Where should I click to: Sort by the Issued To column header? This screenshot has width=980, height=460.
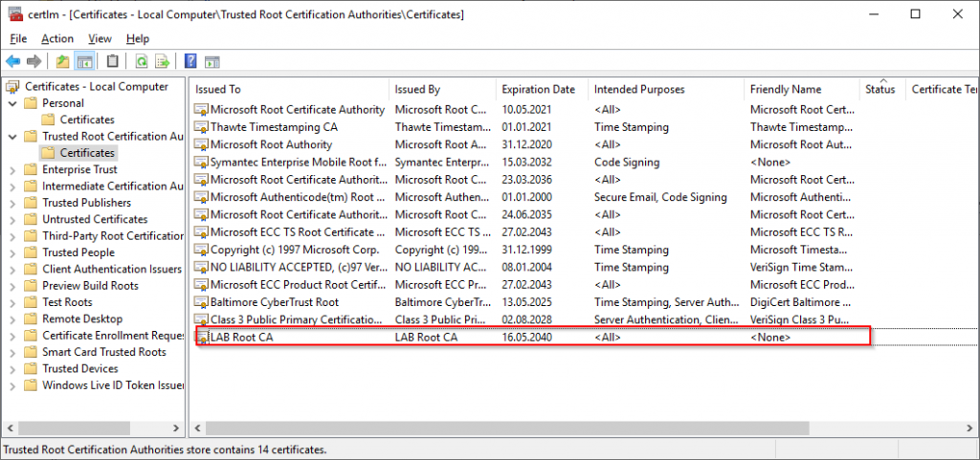pyautogui.click(x=290, y=90)
